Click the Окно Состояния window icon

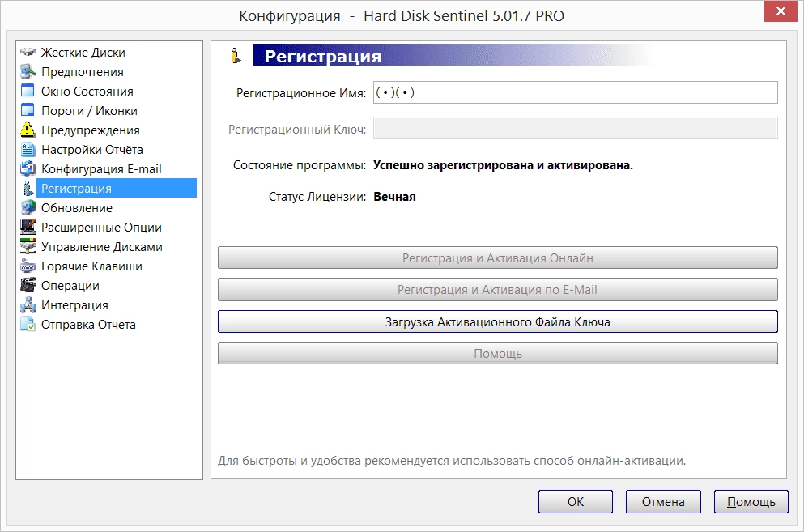28,91
